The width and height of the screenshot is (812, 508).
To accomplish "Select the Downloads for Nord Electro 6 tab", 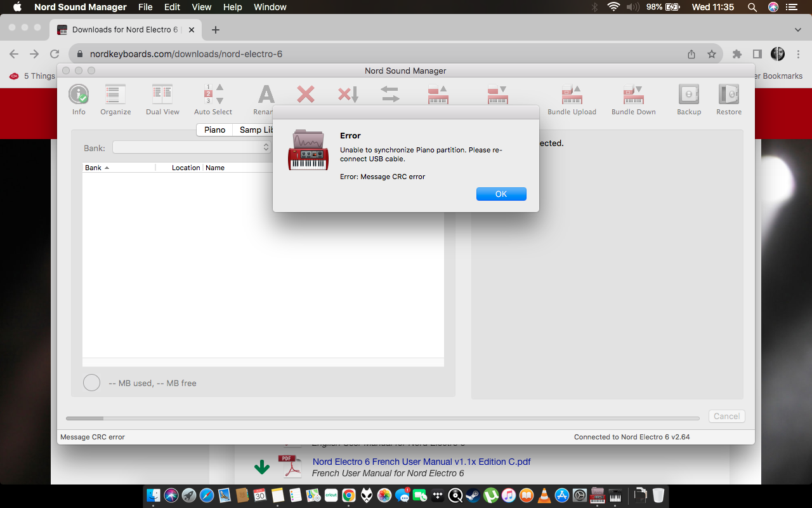I will pos(124,30).
